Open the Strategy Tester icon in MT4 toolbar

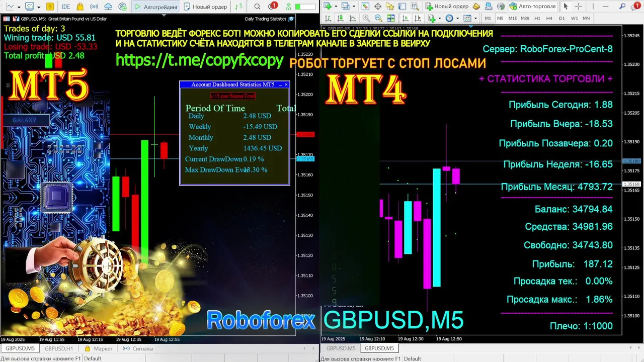tap(415, 6)
